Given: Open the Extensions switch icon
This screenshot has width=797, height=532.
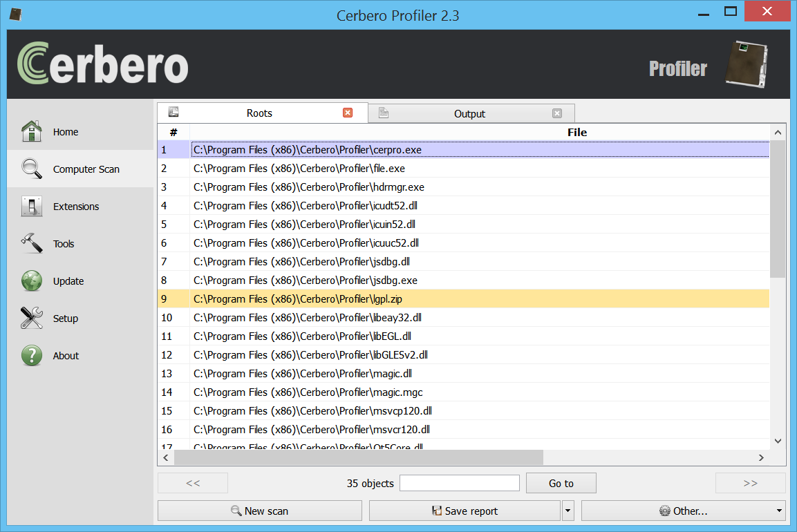Looking at the screenshot, I should click(x=32, y=207).
